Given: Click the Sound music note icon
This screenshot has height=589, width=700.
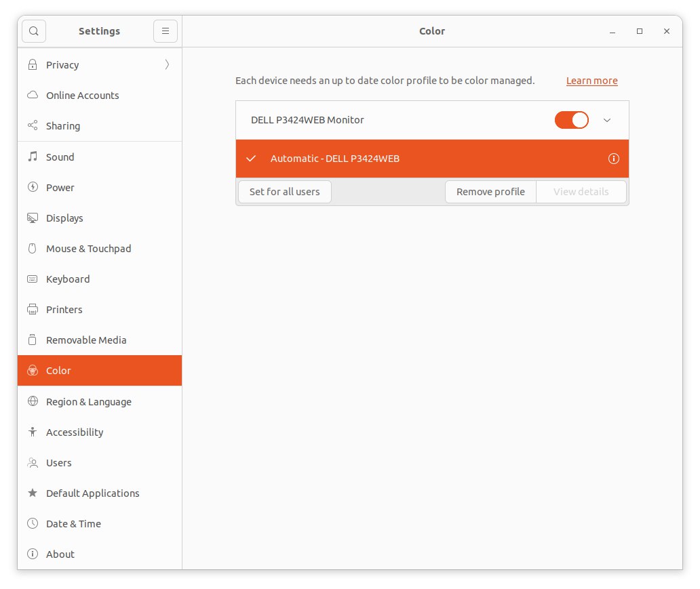Looking at the screenshot, I should point(33,157).
